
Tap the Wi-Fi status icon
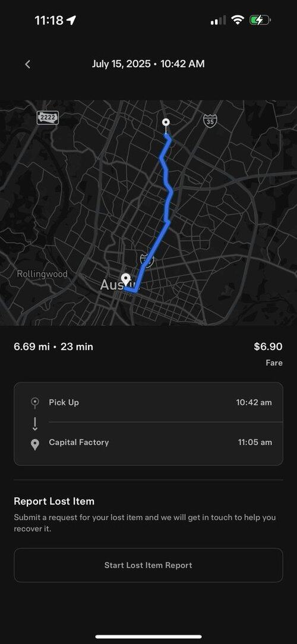[x=238, y=20]
